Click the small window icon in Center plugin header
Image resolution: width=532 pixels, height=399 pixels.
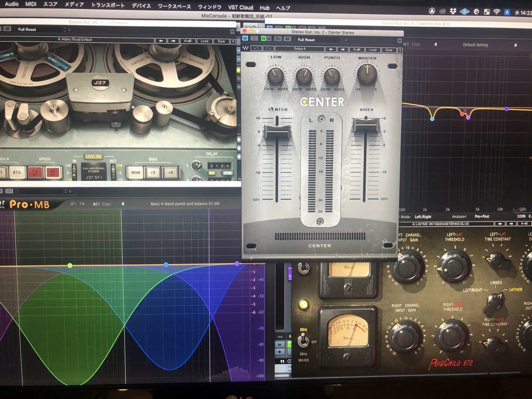287,38
